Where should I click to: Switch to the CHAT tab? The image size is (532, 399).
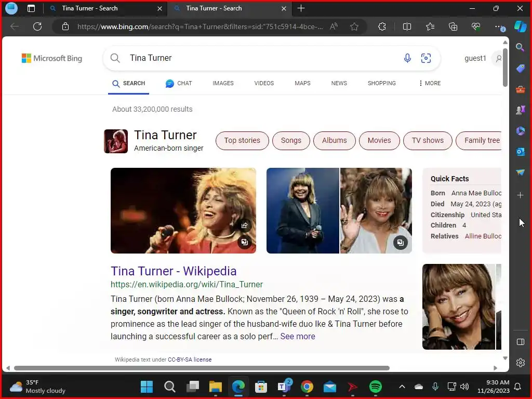pos(179,83)
